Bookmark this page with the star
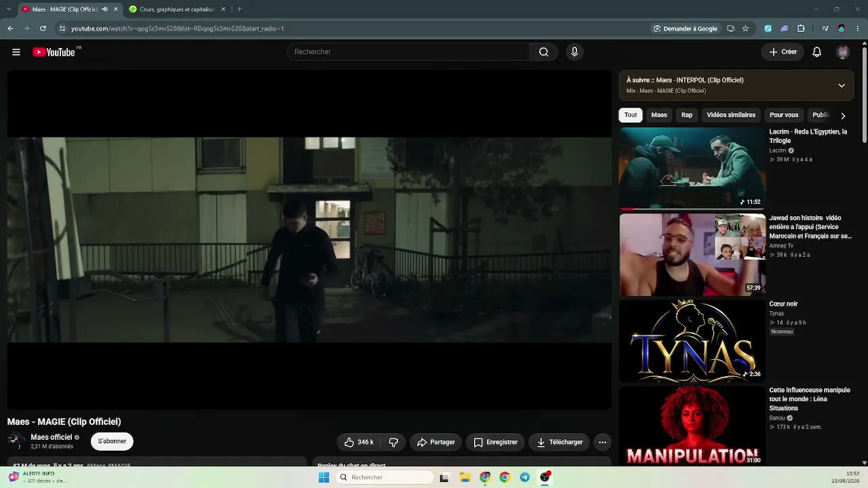 745,28
